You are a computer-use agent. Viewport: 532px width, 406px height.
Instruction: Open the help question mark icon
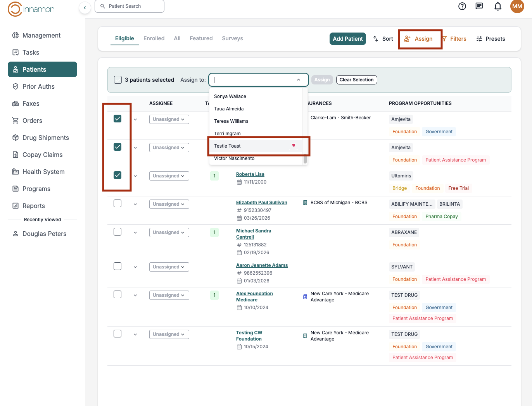pyautogui.click(x=462, y=6)
